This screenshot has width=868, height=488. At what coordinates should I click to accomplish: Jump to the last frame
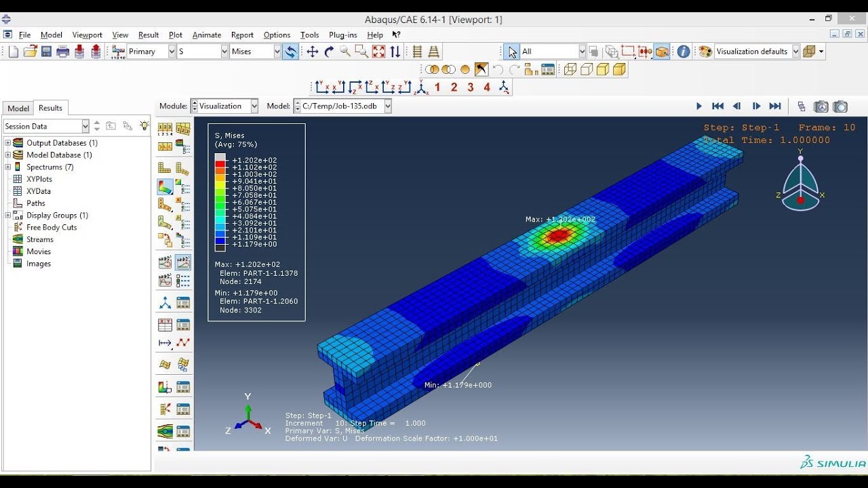click(775, 106)
